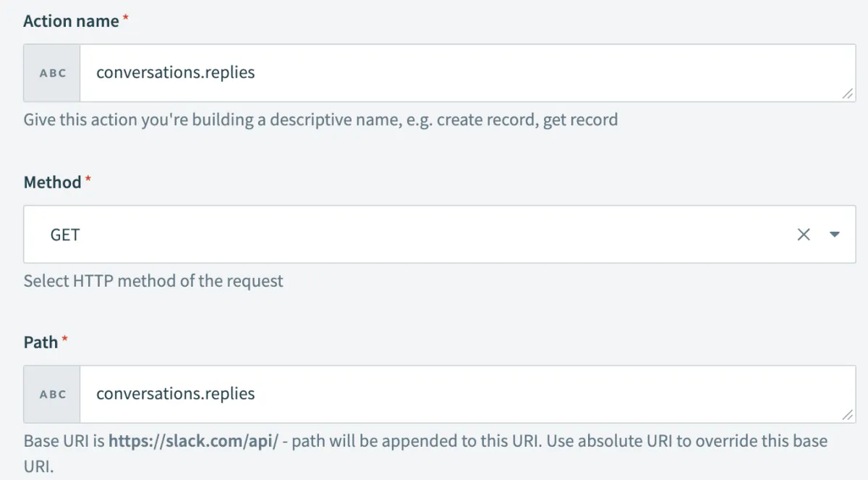Click the "Method" field label
Image resolution: width=868 pixels, height=480 pixels.
pos(52,182)
